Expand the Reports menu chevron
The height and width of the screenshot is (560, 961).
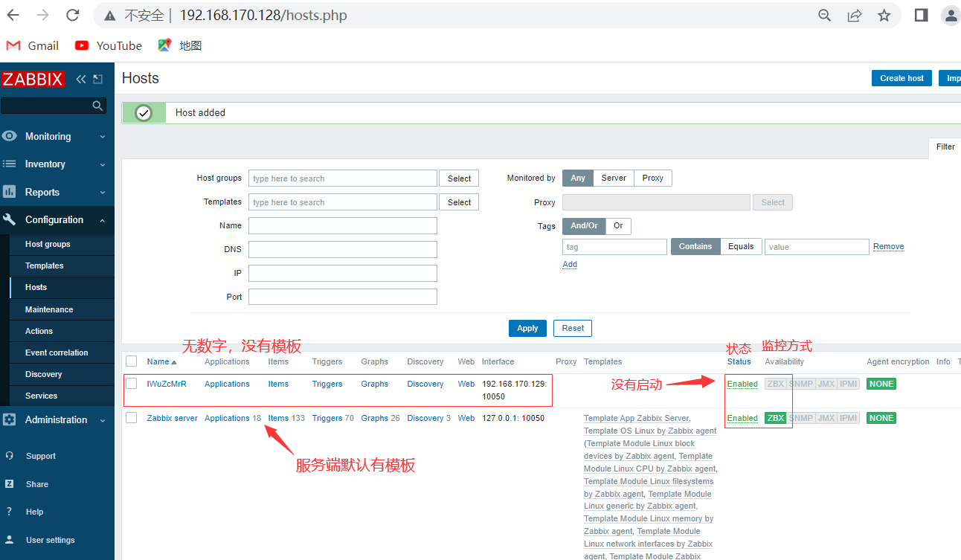pyautogui.click(x=103, y=193)
